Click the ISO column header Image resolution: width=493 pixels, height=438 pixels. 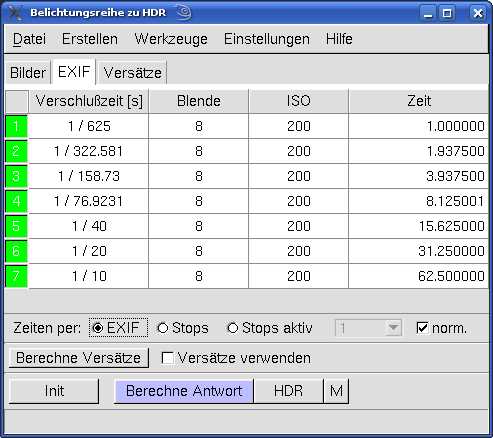click(x=299, y=101)
